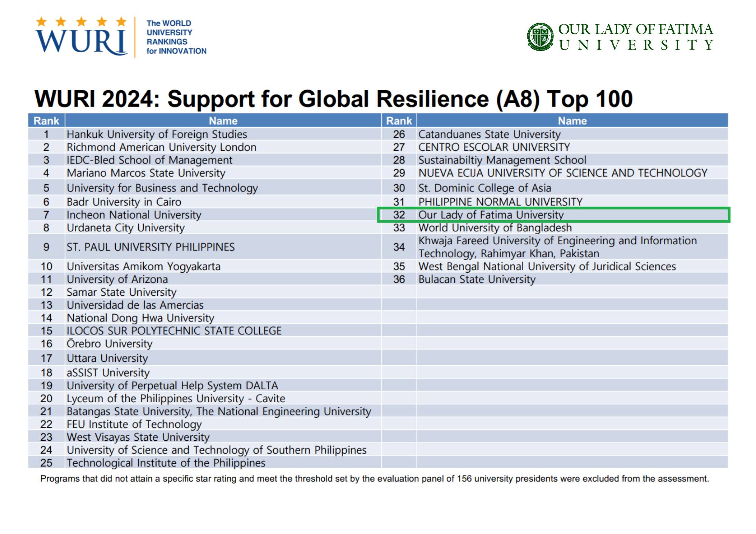Select 'Örebro University'
756x534 pixels.
(109, 344)
